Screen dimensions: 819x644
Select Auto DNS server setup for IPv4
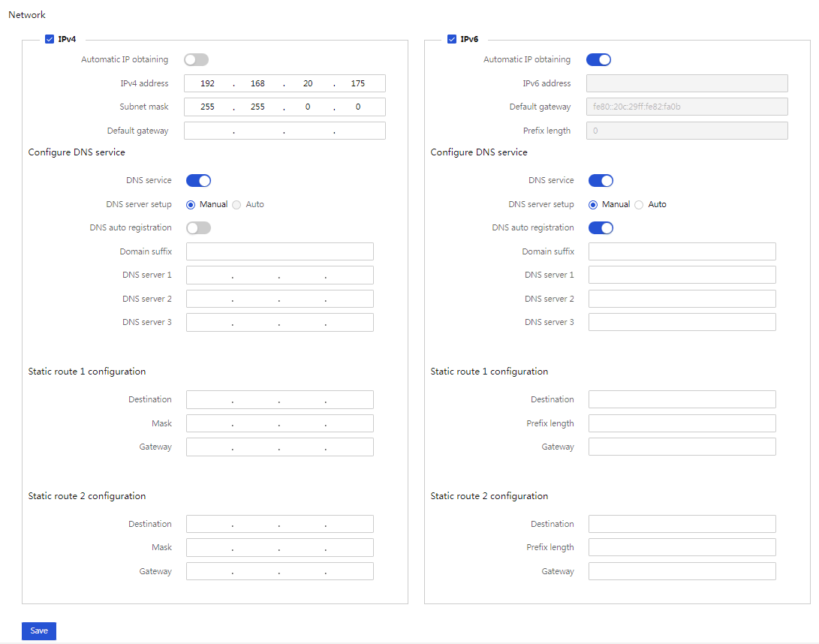tap(236, 205)
